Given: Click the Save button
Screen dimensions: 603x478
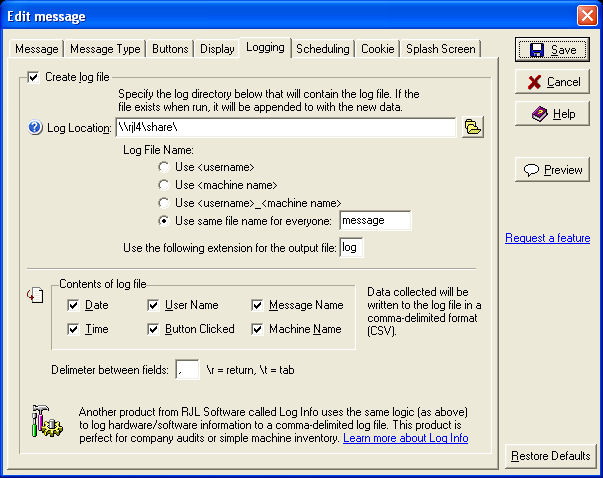Looking at the screenshot, I should coord(552,50).
